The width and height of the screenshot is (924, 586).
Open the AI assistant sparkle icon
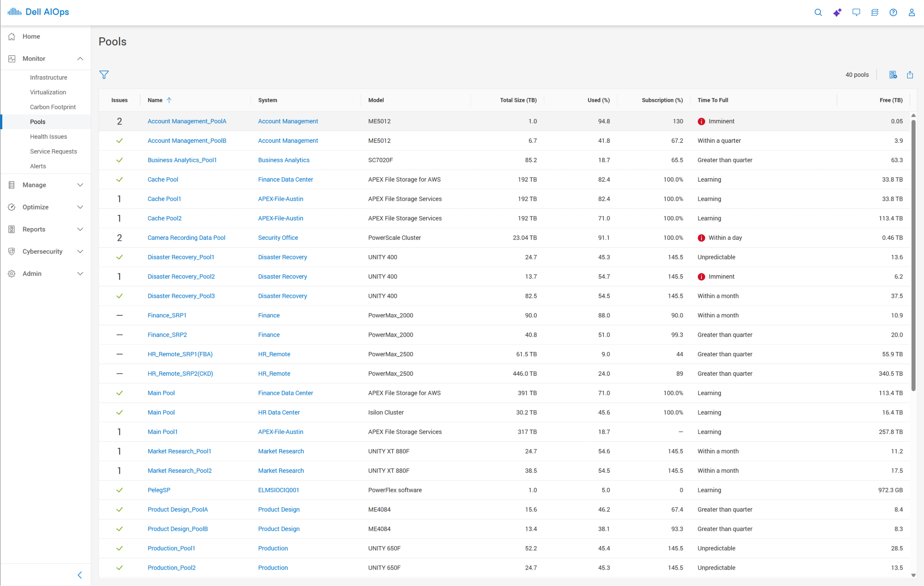coord(837,12)
